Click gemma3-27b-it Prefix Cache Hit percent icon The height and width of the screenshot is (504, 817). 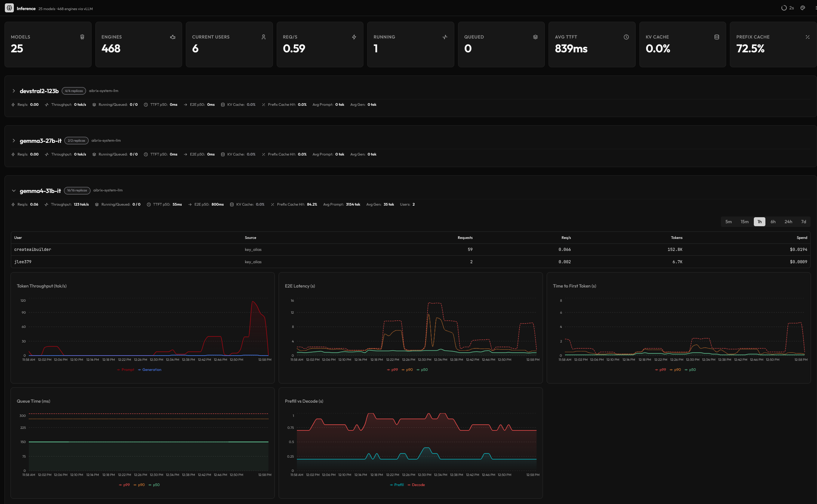(264, 154)
